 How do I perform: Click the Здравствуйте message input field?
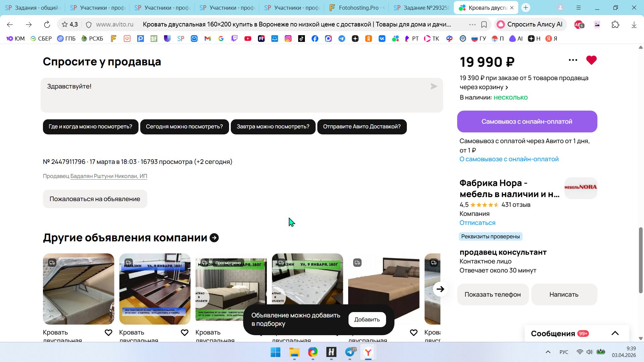[235, 95]
